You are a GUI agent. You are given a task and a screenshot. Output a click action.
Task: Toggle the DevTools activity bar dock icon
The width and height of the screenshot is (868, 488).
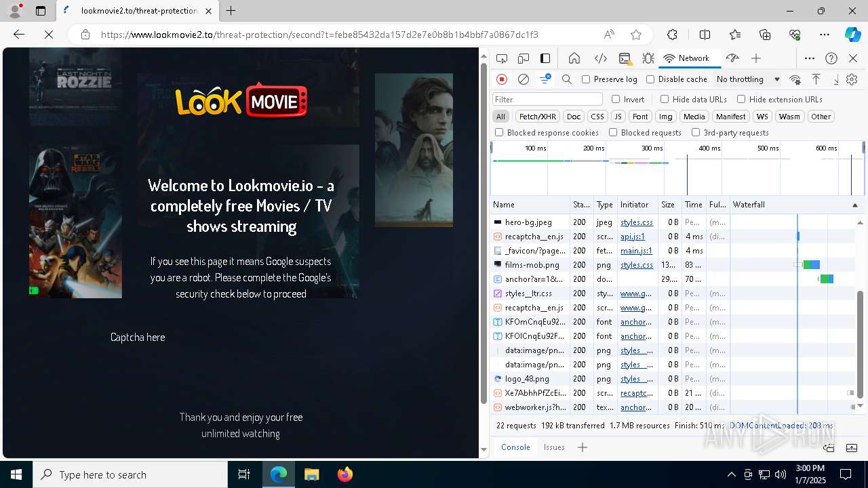(x=545, y=58)
